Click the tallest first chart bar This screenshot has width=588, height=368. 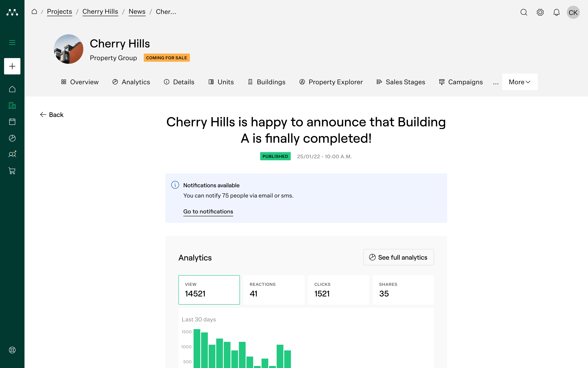pos(197,349)
